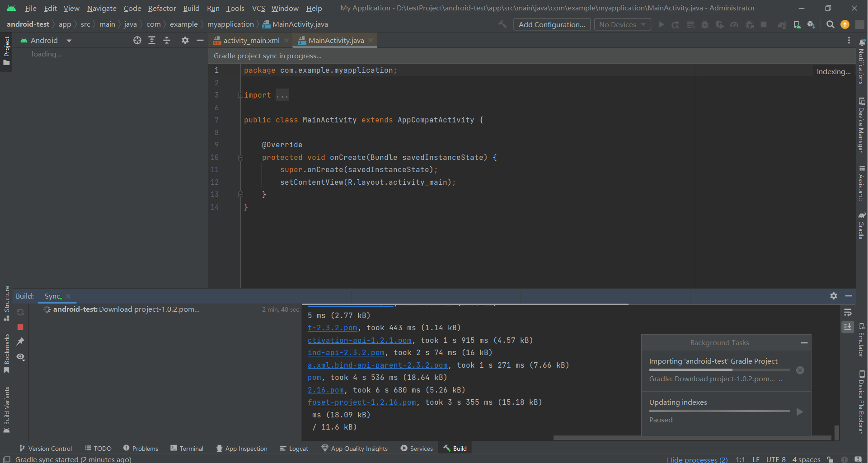Click Scroll to End icon in Build output
The width and height of the screenshot is (868, 463).
tap(848, 327)
